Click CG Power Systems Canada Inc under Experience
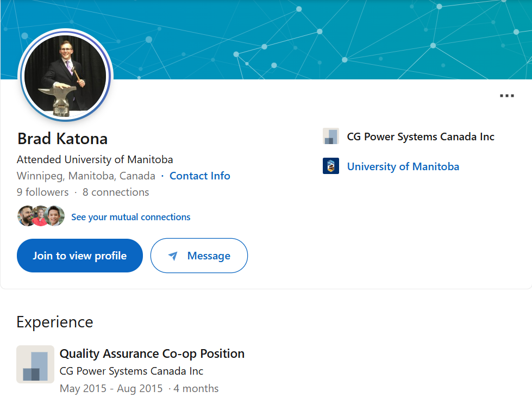The image size is (532, 416). coord(132,371)
